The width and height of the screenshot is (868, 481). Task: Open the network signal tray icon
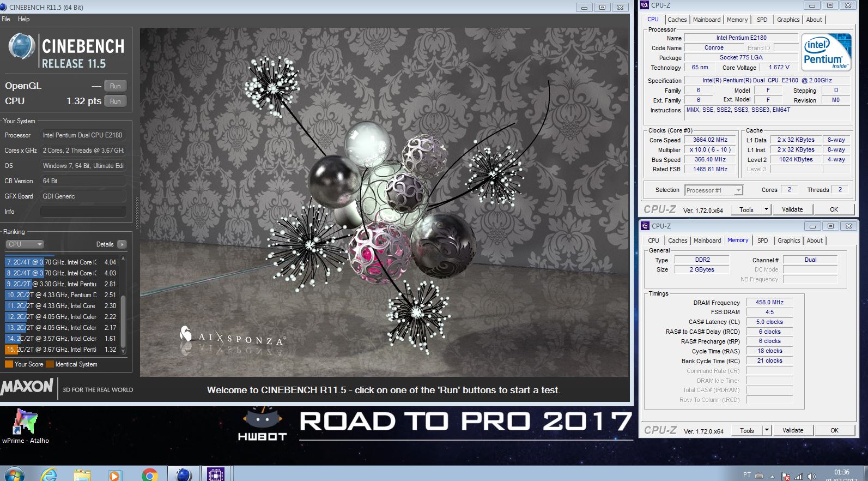(799, 476)
